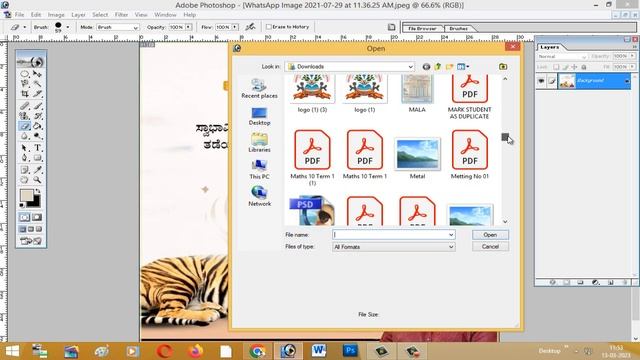This screenshot has height=360, width=640.
Task: Swap foreground and background colors
Action: pos(38,191)
